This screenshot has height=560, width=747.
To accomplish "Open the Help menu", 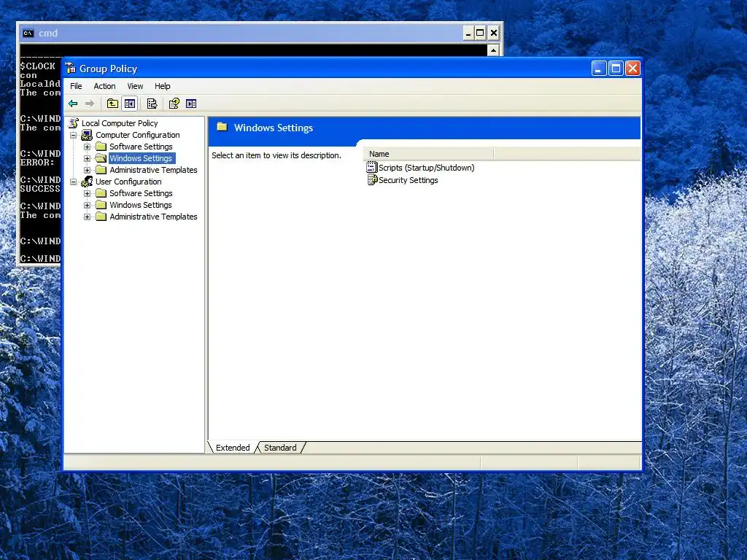I will 163,86.
